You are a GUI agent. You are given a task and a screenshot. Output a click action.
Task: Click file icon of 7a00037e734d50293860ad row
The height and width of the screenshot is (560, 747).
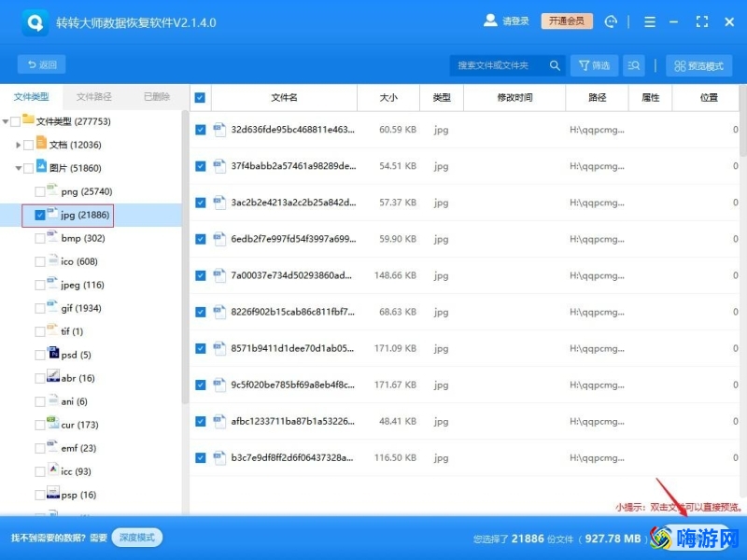point(219,275)
